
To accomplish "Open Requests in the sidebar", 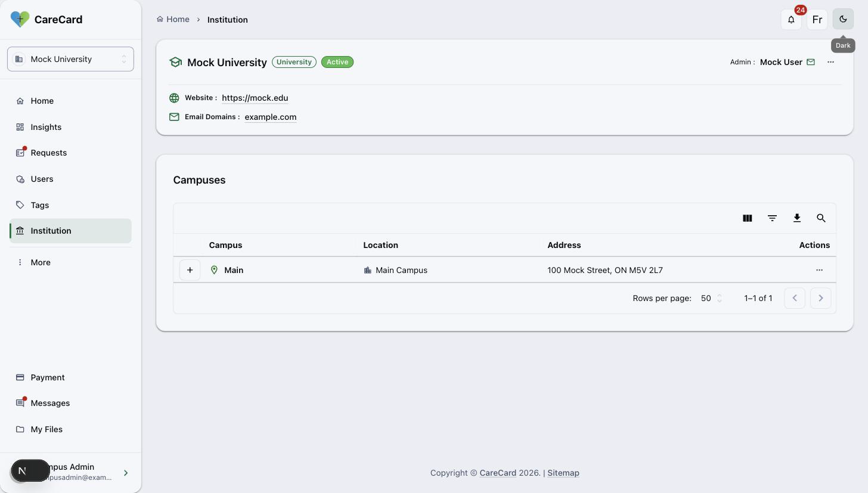I will tap(70, 153).
